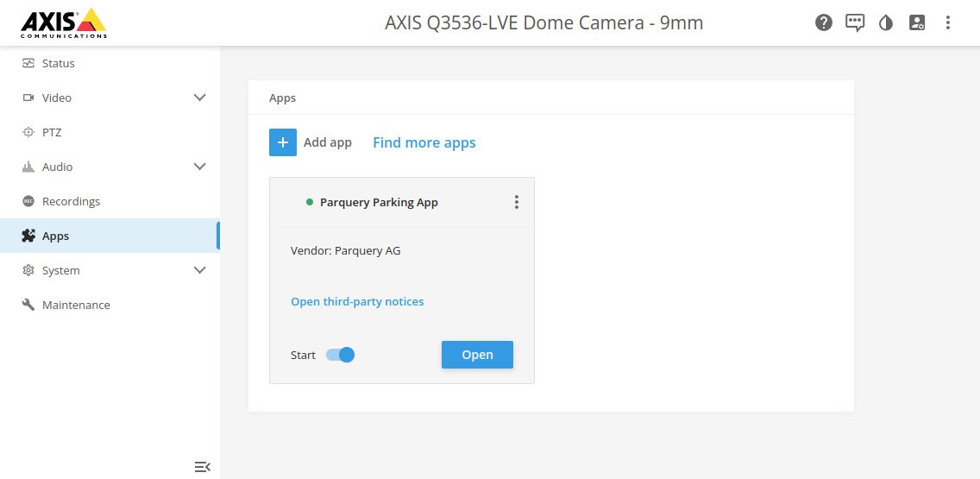Open the feedback speech bubble icon

[x=855, y=23]
